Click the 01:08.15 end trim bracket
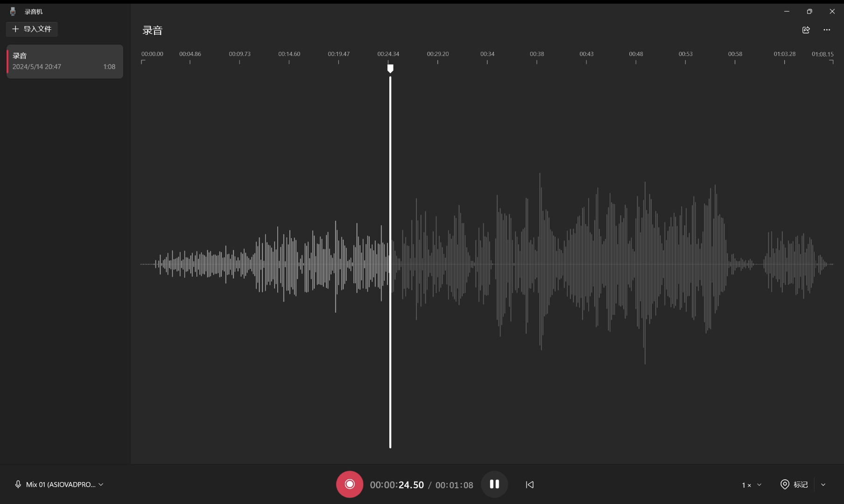 [x=831, y=62]
